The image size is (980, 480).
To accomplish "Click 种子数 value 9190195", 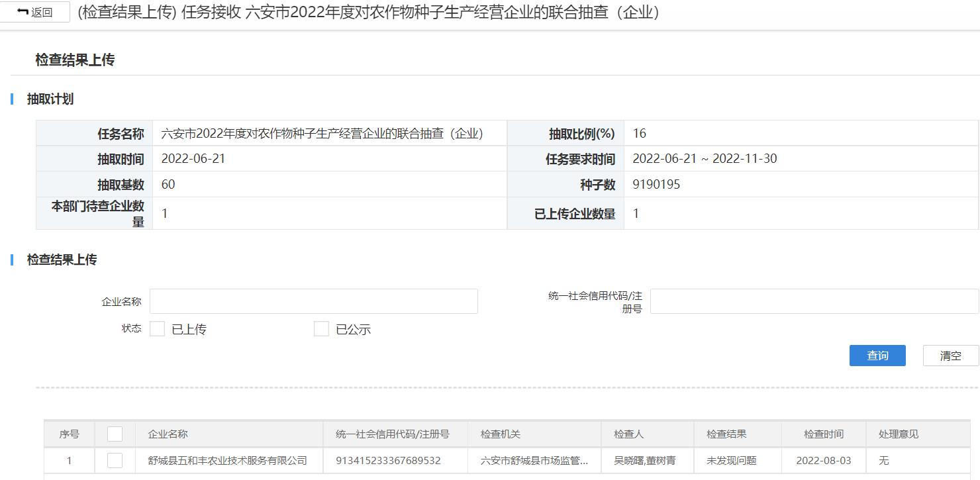I will tap(656, 185).
